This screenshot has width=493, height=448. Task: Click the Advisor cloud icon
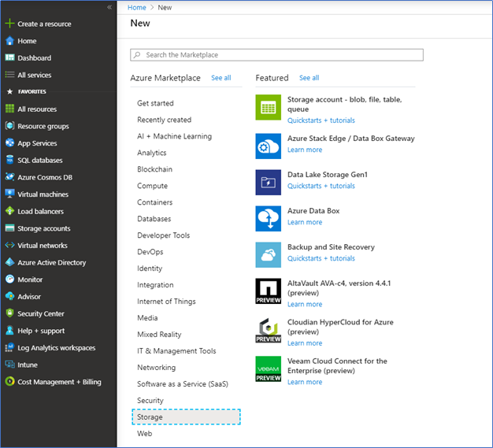(9, 296)
